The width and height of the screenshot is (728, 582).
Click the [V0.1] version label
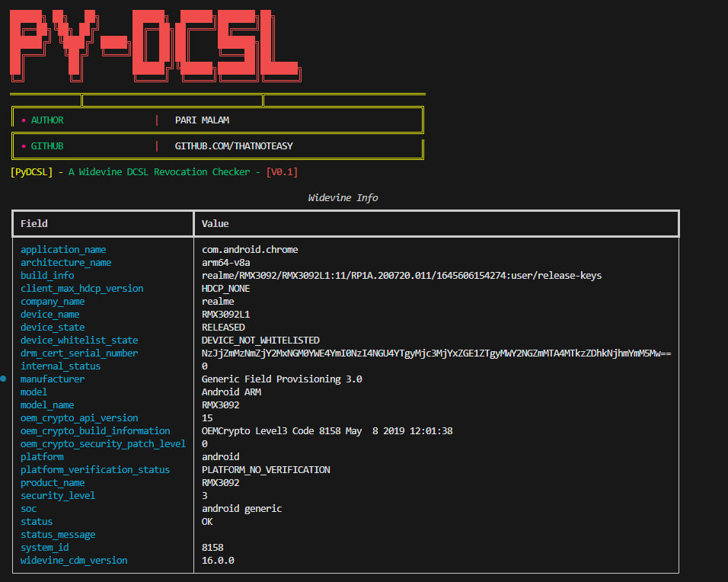pyautogui.click(x=282, y=172)
